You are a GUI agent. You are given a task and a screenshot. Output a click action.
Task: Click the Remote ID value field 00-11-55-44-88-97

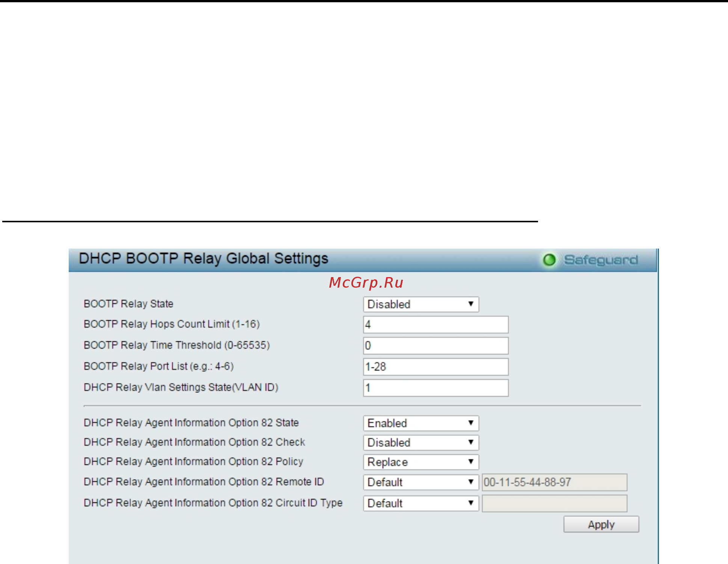(555, 483)
